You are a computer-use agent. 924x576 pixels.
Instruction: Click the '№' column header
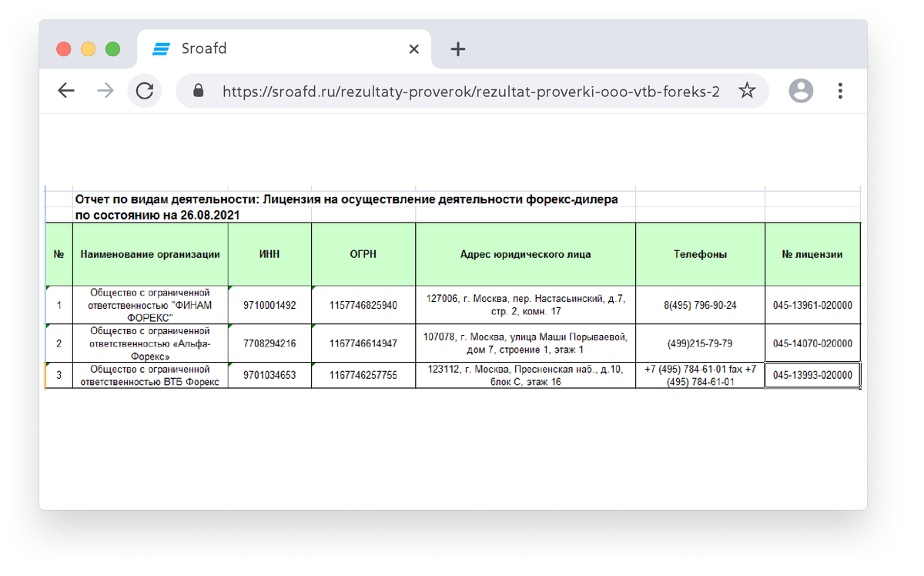coord(59,254)
